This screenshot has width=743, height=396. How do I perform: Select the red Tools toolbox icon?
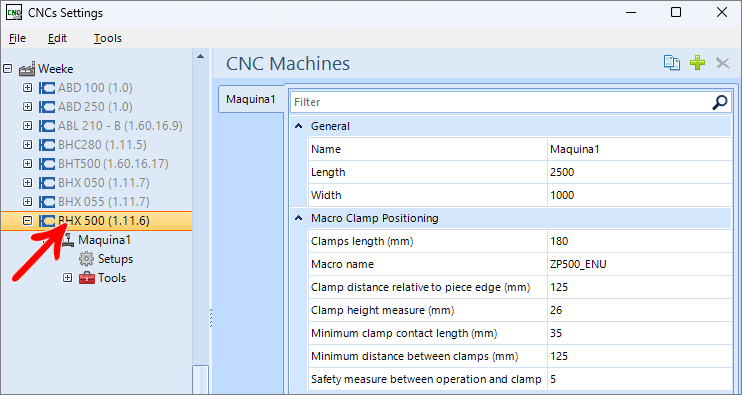(87, 278)
